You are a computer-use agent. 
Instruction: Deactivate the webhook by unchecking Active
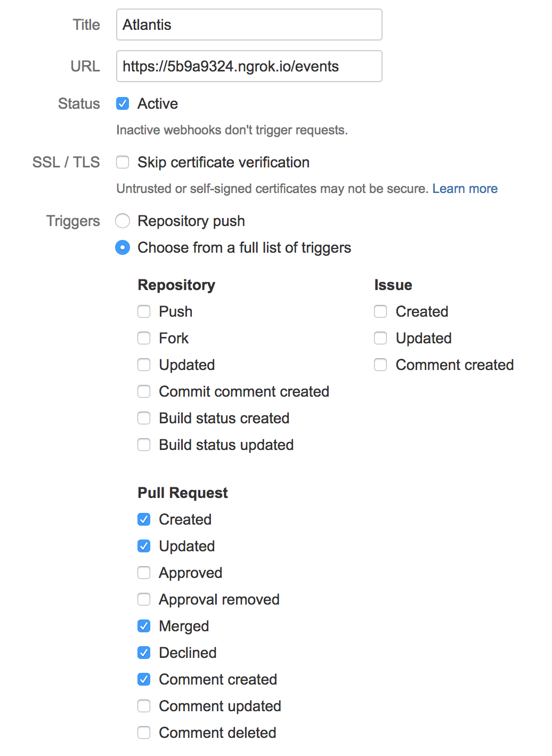(123, 103)
